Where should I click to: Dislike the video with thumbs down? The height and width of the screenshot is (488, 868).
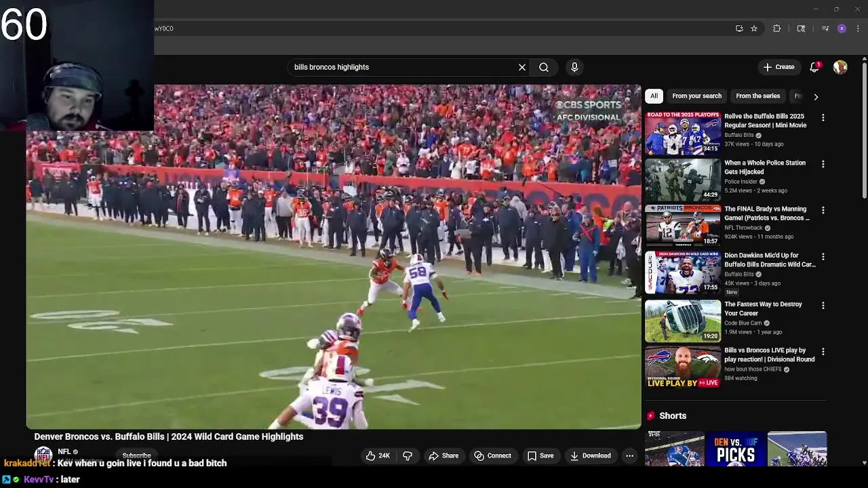tap(408, 455)
